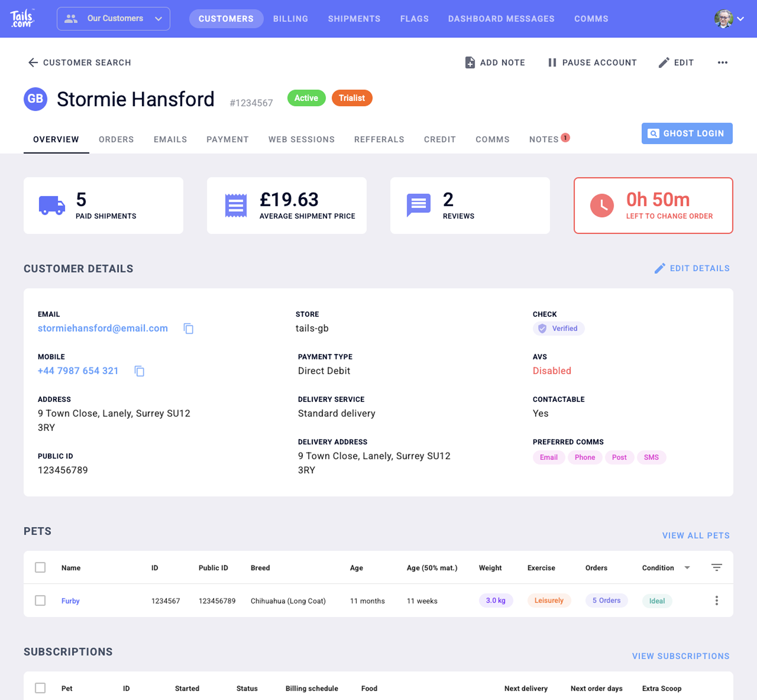This screenshot has width=757, height=700.
Task: Expand the user profile avatar menu
Action: click(x=729, y=19)
